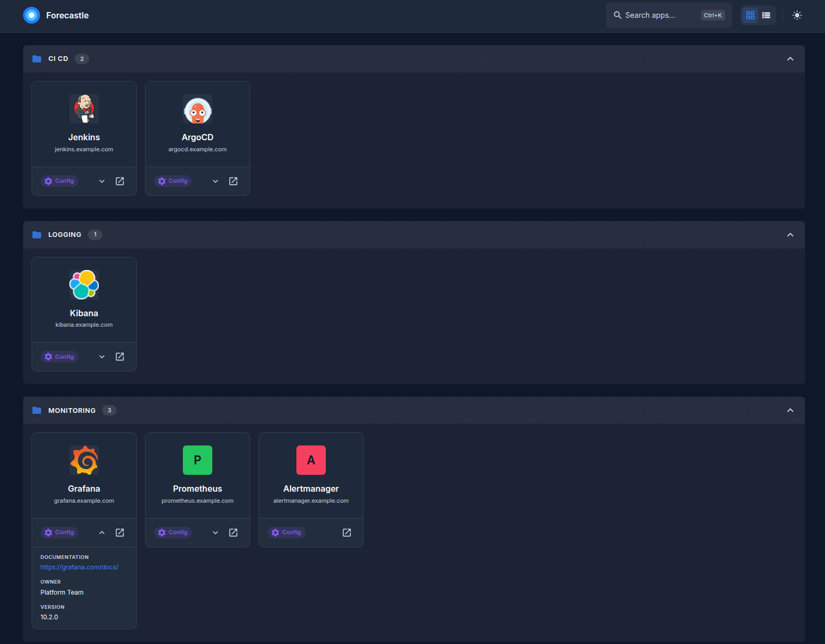Viewport: 825px width, 644px height.
Task: Open the Grafana documentation link
Action: (x=79, y=567)
